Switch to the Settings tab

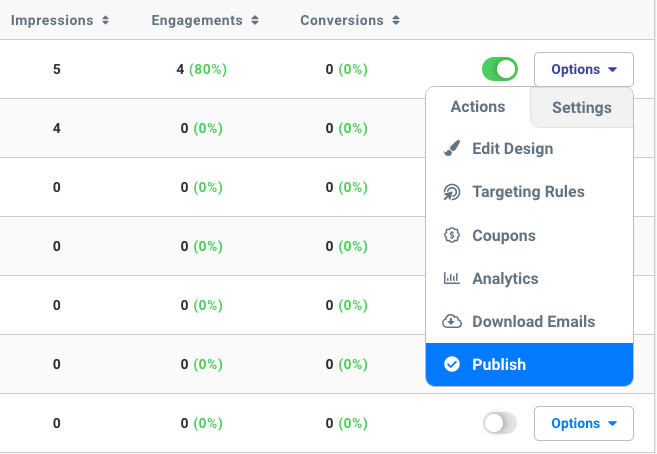point(581,108)
